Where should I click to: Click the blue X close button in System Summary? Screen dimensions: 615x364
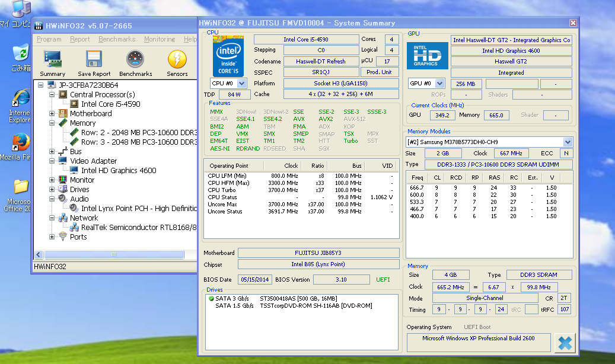click(565, 343)
